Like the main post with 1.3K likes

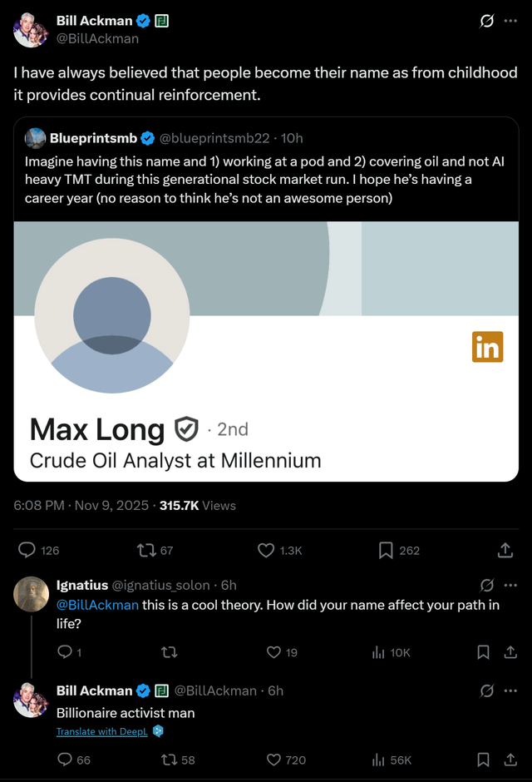click(279, 550)
